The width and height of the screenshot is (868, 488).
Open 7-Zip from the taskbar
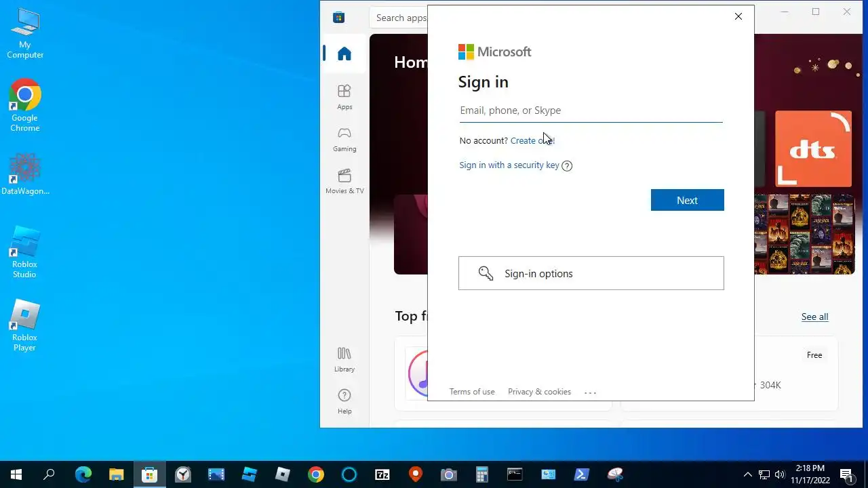[x=382, y=474]
